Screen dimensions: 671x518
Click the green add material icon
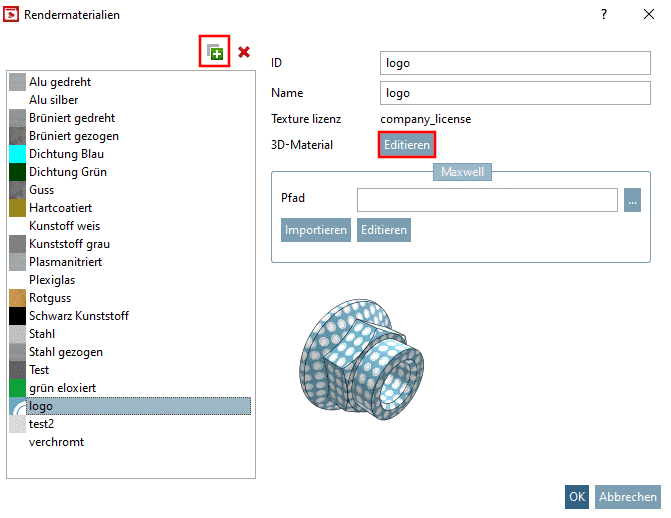[215, 52]
